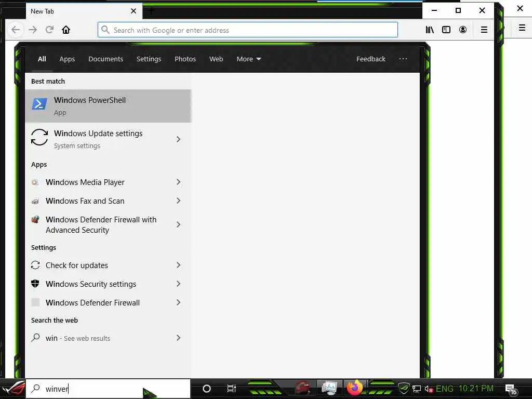Open the background window hamburger menu
This screenshot has height=399, width=532.
tap(522, 28)
